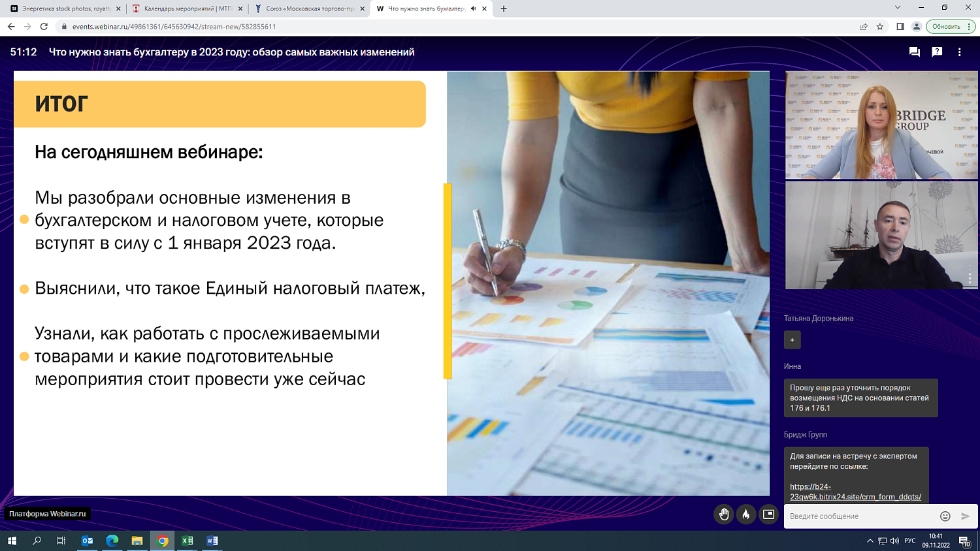Open the bitrix24 meeting sign-up link
The height and width of the screenshot is (551, 980).
tap(855, 492)
